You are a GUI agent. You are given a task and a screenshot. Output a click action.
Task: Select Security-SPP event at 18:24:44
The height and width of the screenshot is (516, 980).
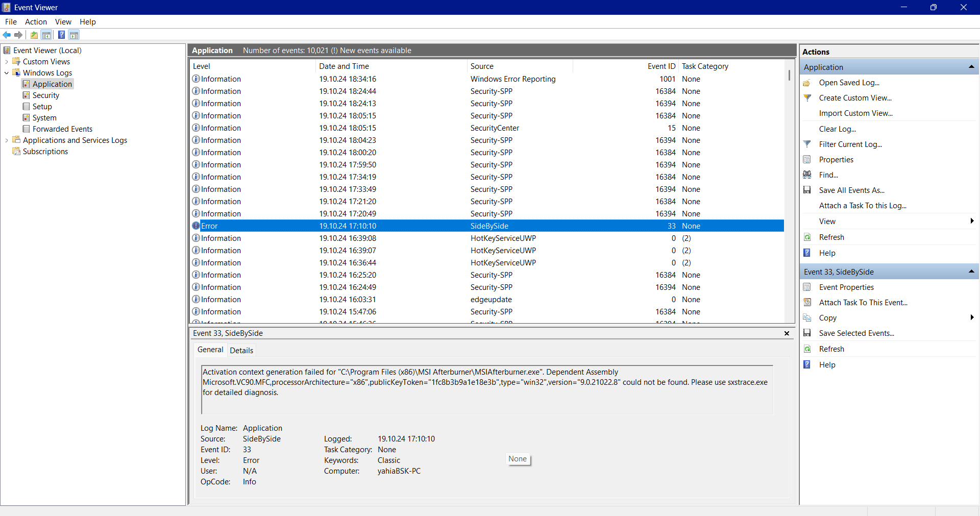(x=487, y=91)
